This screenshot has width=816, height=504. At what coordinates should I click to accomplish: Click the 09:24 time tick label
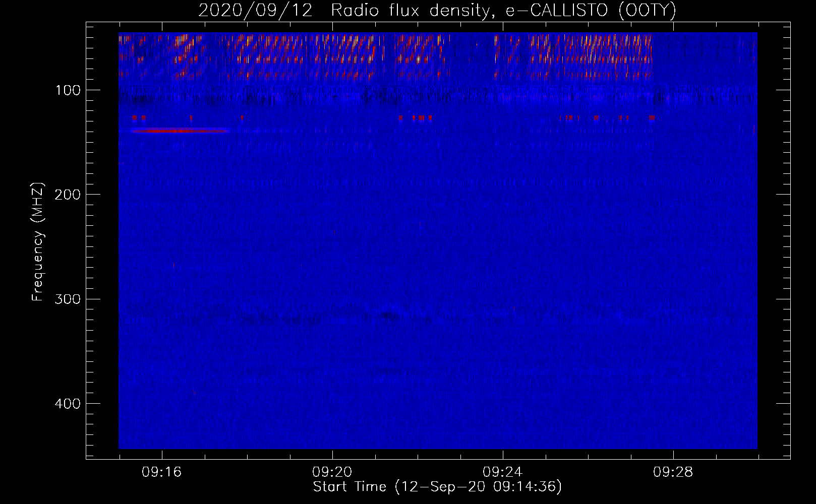point(502,472)
